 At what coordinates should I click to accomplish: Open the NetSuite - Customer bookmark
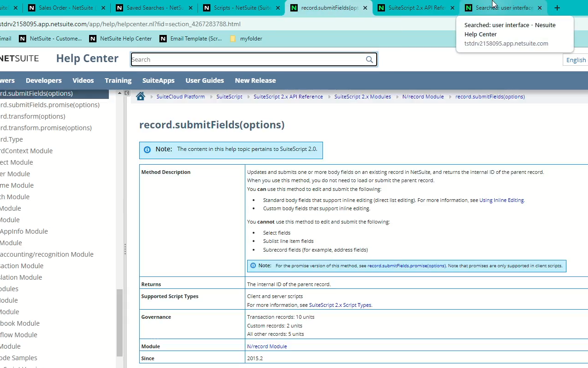(51, 39)
